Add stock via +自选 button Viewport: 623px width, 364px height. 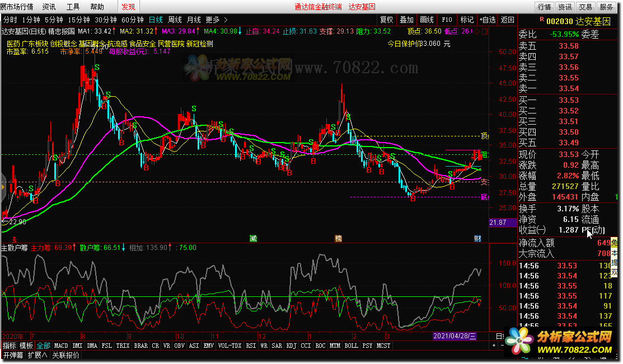(x=488, y=20)
